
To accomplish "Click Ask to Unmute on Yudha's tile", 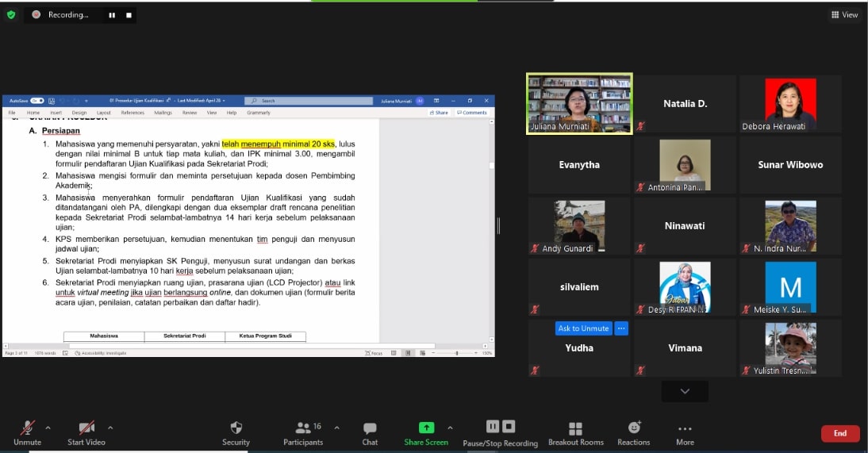I will tap(583, 328).
